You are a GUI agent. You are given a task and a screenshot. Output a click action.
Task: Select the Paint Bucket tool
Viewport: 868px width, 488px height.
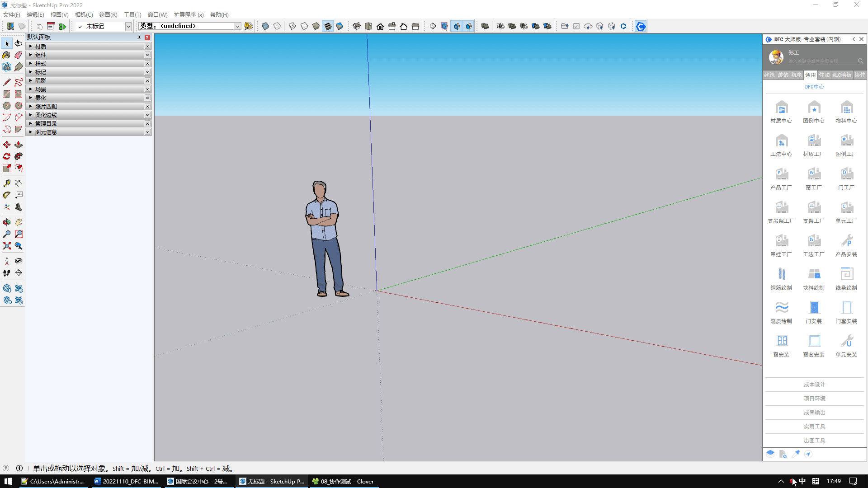pyautogui.click(x=6, y=55)
